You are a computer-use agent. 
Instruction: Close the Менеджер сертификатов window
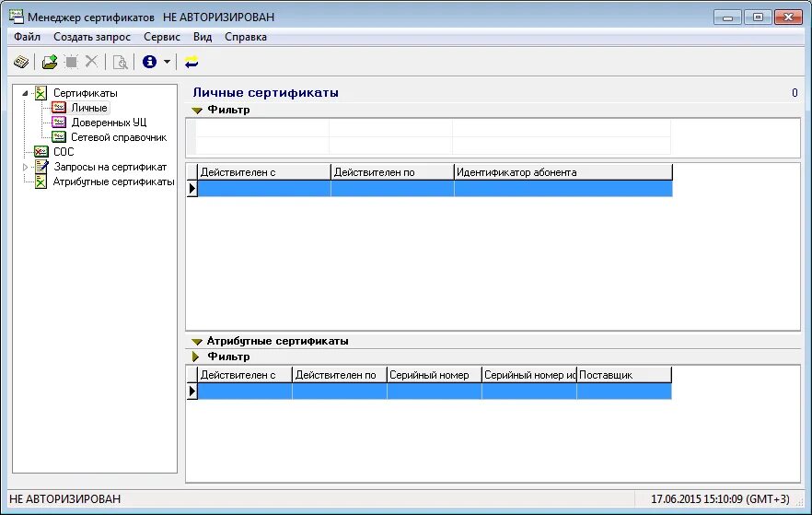[x=788, y=18]
